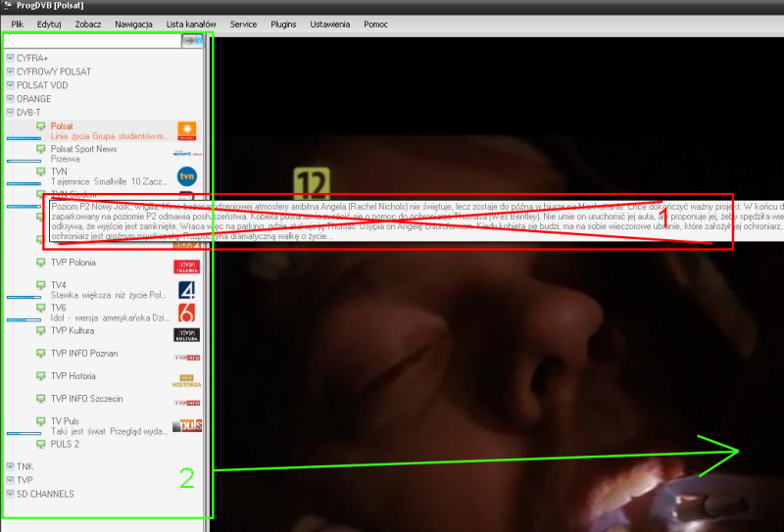Expand the CYFRA+ channel group
Viewport: 784px width, 532px height.
[x=10, y=59]
